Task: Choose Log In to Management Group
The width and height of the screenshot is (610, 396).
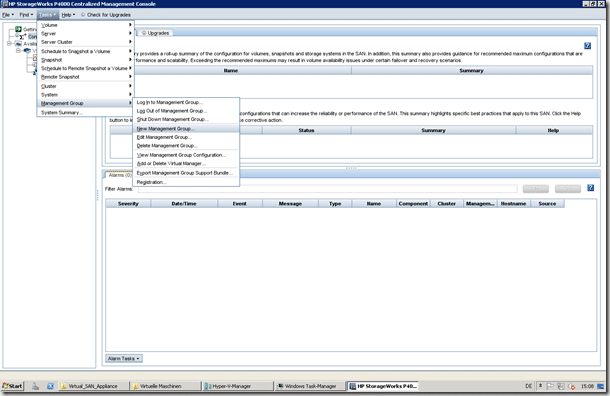Action: tap(186, 102)
